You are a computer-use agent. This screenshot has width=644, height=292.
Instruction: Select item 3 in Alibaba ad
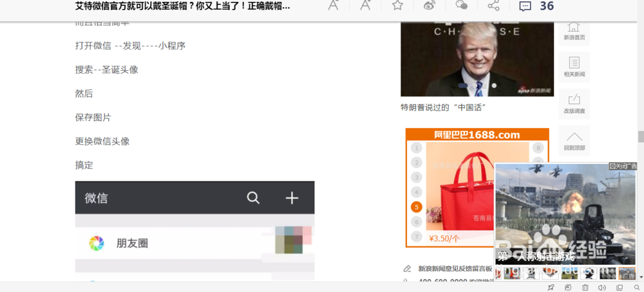(x=417, y=178)
